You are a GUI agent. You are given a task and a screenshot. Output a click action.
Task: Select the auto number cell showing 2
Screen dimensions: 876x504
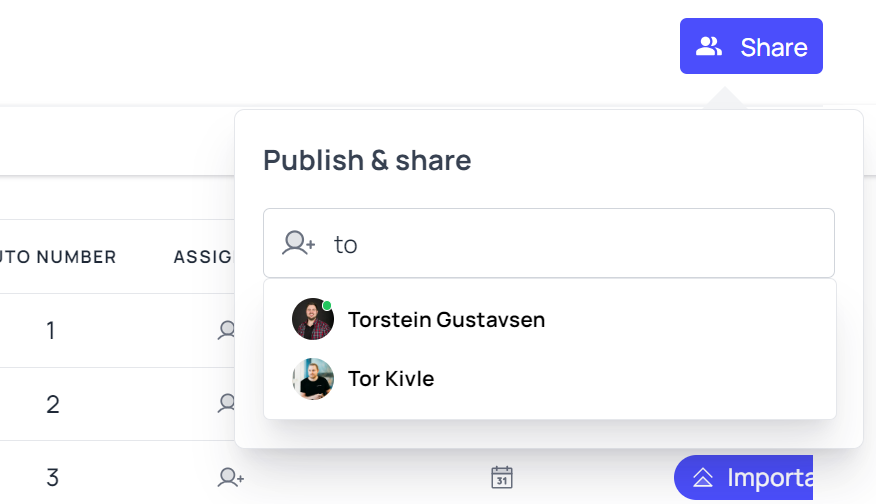click(52, 404)
